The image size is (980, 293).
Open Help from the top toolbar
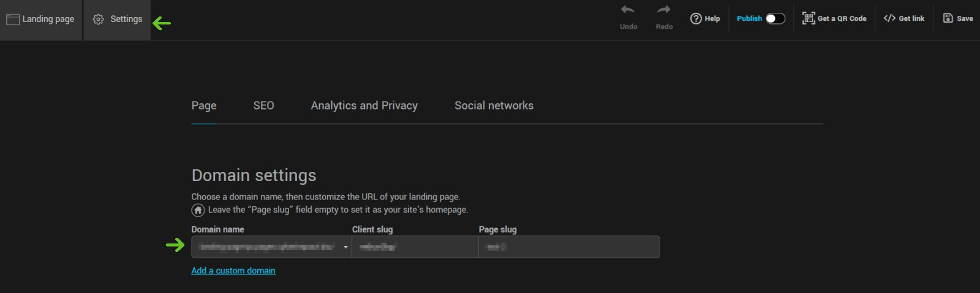(x=705, y=18)
